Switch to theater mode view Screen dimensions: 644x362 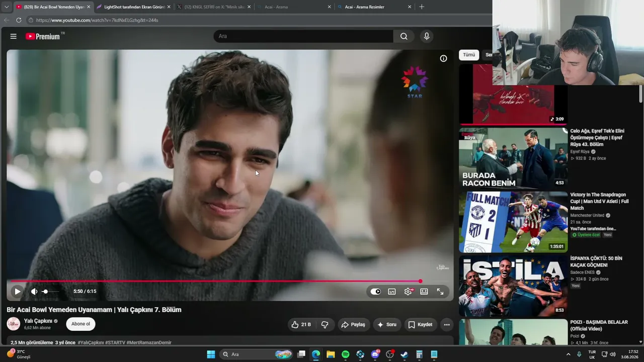pos(424,291)
